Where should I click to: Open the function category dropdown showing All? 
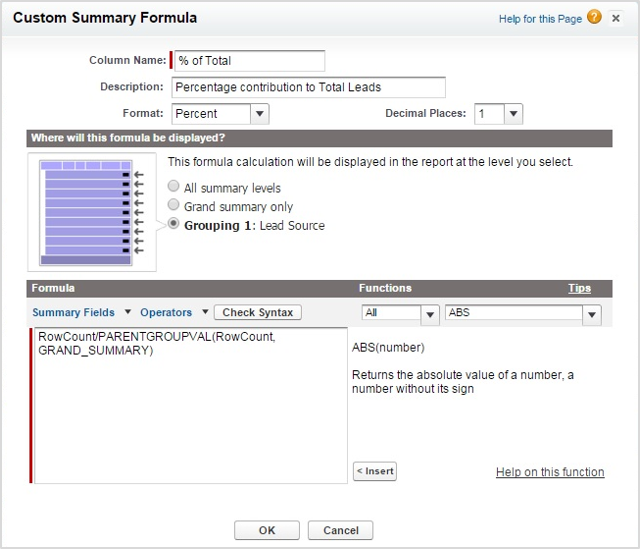point(400,314)
